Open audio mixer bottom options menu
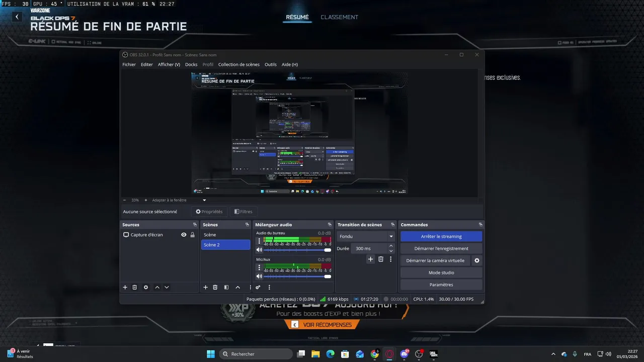644x362 pixels. coord(269,287)
